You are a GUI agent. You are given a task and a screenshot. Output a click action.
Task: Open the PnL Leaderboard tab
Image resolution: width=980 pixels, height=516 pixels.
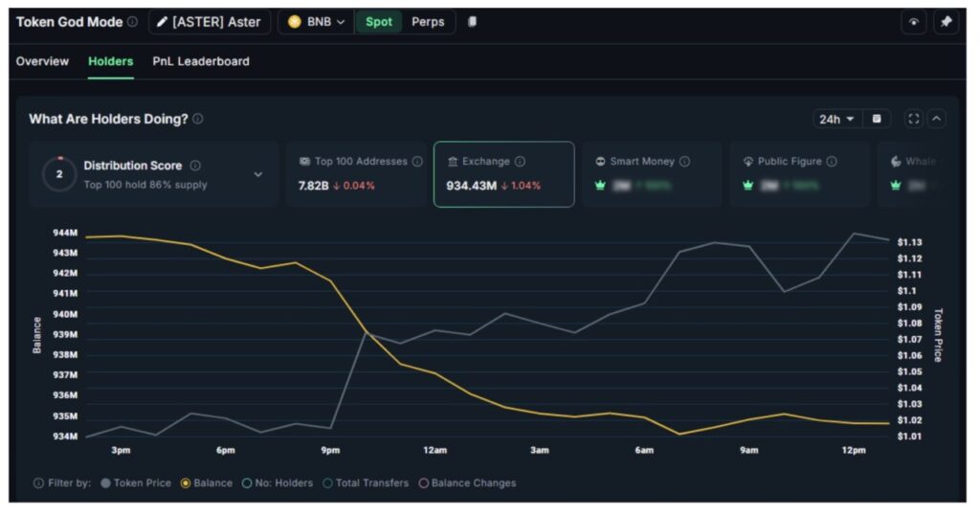(x=201, y=61)
